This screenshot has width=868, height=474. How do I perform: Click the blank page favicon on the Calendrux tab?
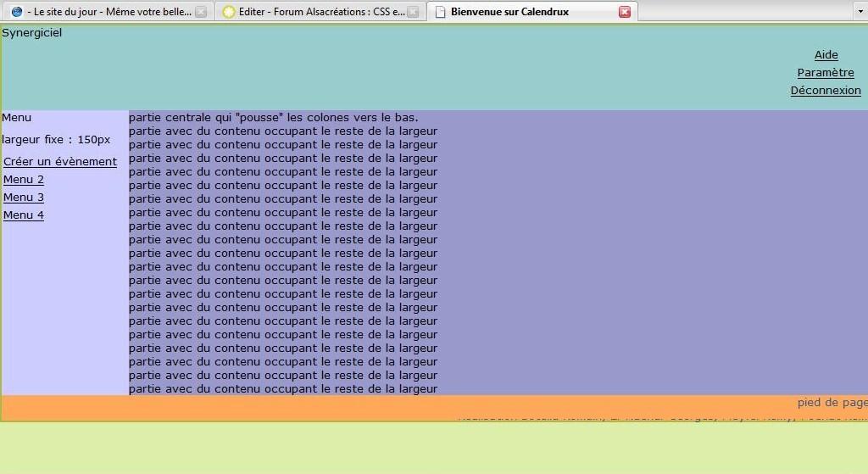pos(440,12)
